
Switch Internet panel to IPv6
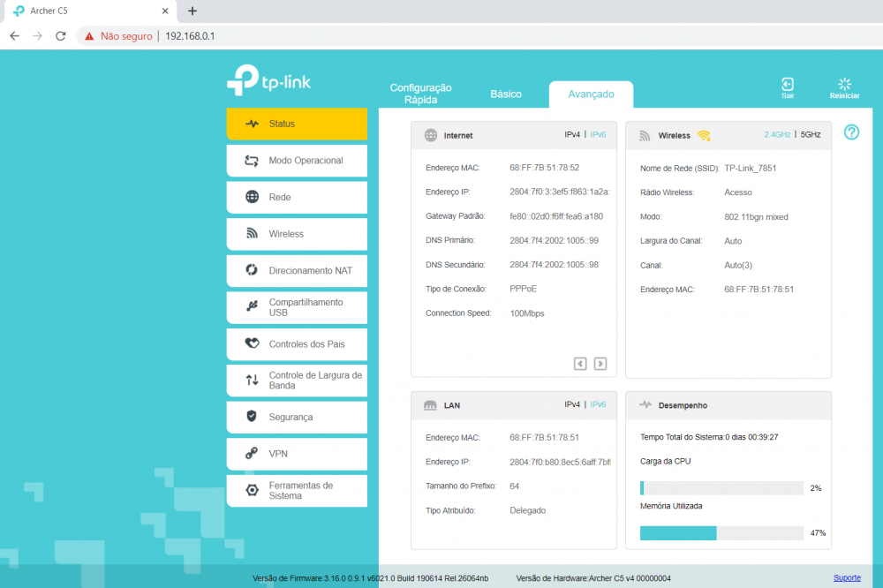(x=598, y=135)
